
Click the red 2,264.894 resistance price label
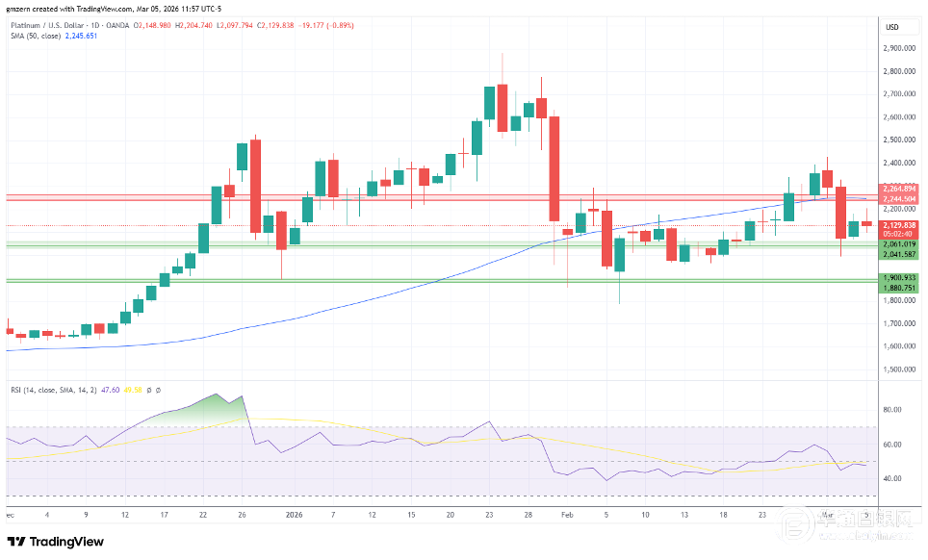[897, 189]
